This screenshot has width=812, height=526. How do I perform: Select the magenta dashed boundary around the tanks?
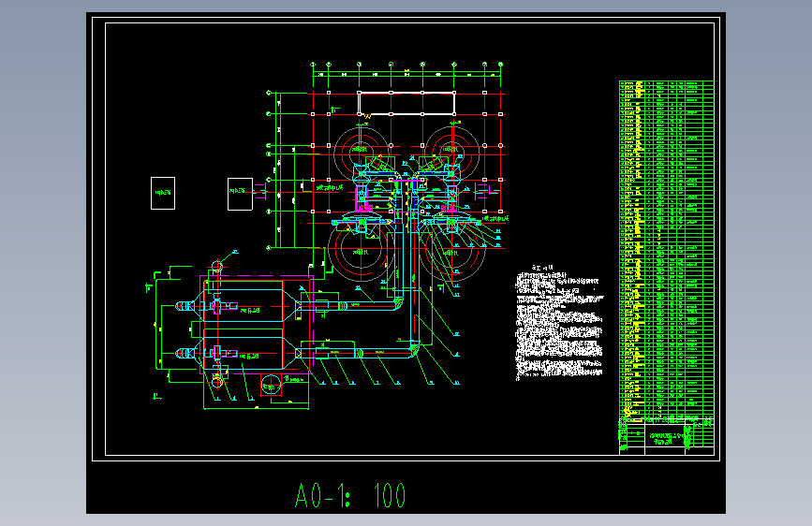[x=257, y=324]
